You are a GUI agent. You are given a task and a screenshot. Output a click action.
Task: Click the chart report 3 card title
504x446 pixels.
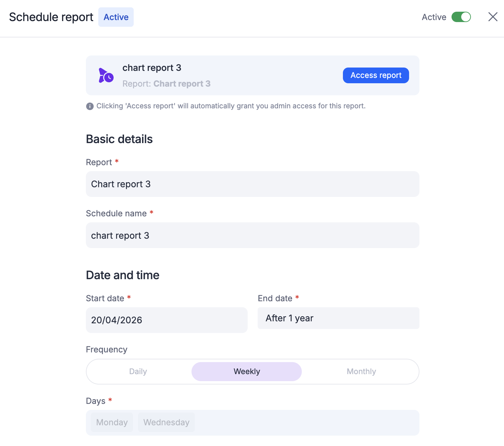click(152, 68)
